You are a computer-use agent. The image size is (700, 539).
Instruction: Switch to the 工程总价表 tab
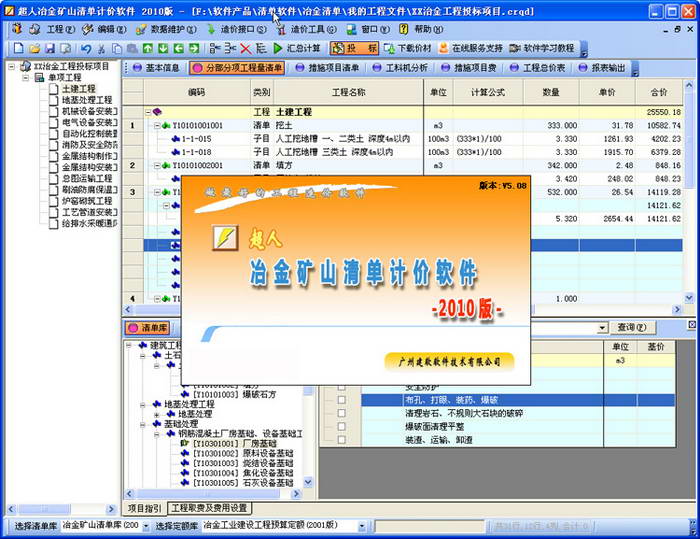[x=538, y=68]
